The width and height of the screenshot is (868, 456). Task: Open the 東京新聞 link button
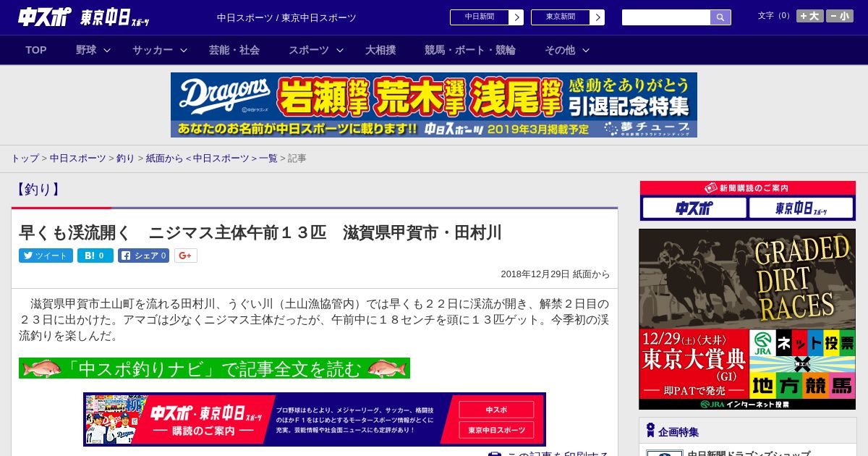(561, 17)
